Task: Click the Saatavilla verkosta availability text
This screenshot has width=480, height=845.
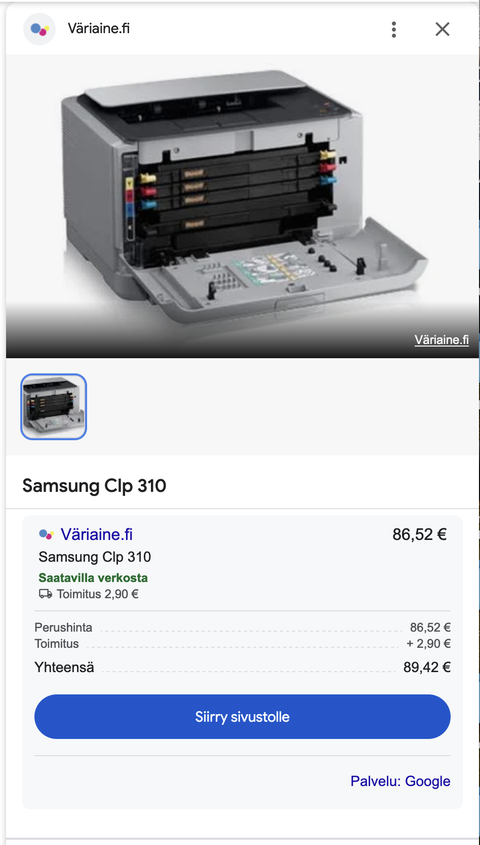Action: pos(93,578)
